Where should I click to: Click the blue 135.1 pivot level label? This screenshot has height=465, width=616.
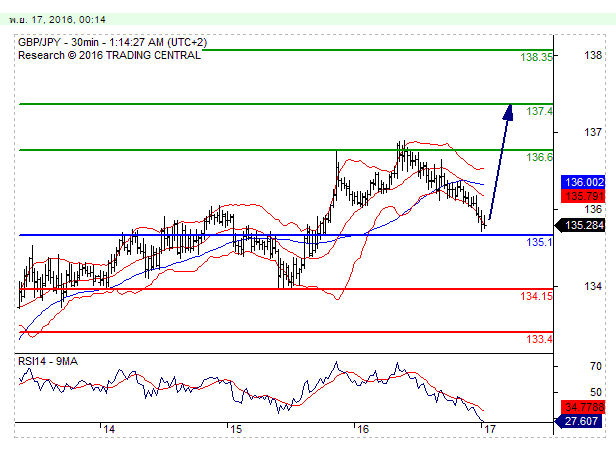(x=539, y=242)
